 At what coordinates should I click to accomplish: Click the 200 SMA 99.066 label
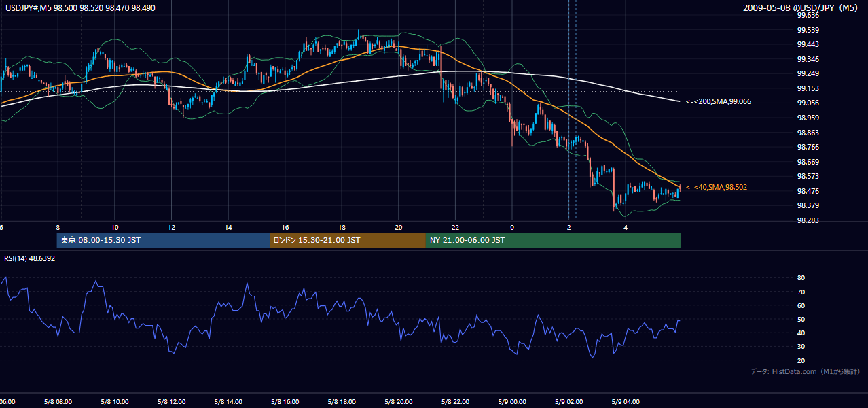pos(718,101)
